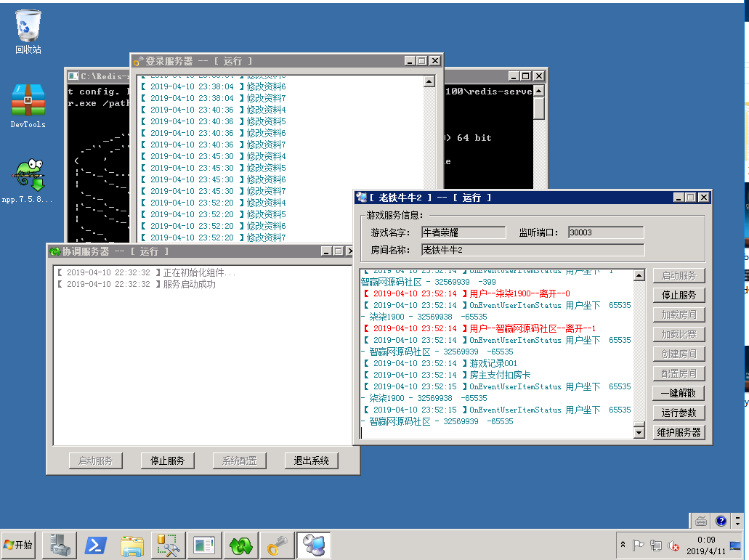Click the 一键解散 button
Image resolution: width=749 pixels, height=560 pixels.
tap(679, 393)
